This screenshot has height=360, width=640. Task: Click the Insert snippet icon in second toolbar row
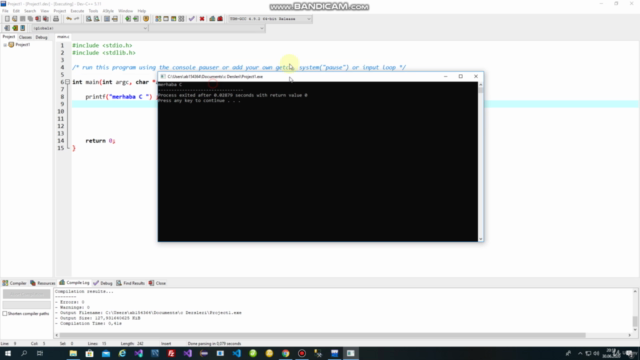(x=7, y=28)
